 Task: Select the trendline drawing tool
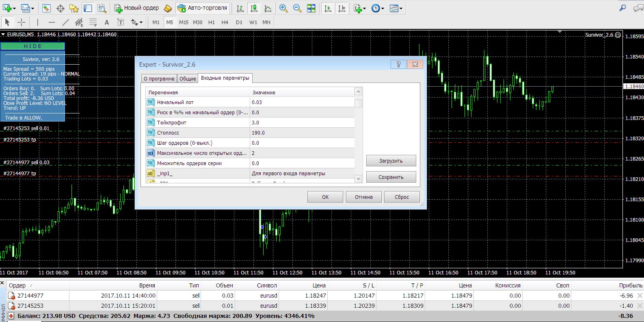(65, 22)
